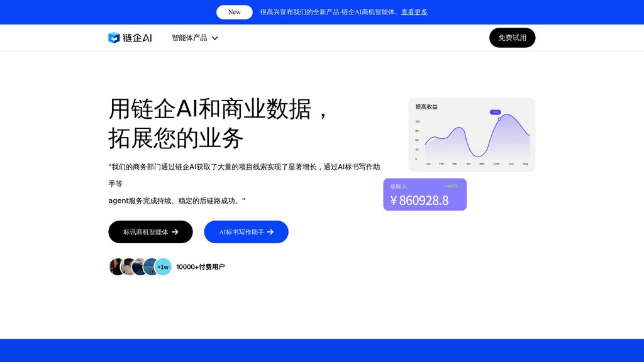Click the green +6835 growth indicator
This screenshot has width=644, height=362.
pos(451,185)
